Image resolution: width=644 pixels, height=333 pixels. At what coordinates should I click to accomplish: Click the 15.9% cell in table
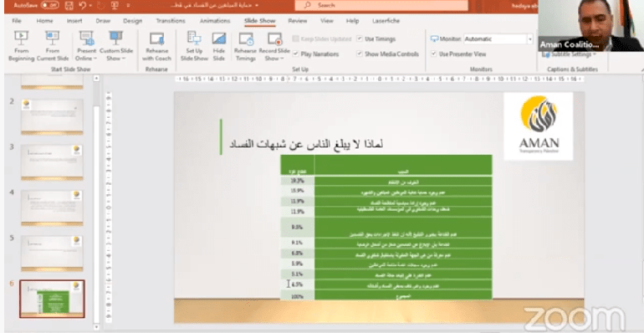pos(298,191)
